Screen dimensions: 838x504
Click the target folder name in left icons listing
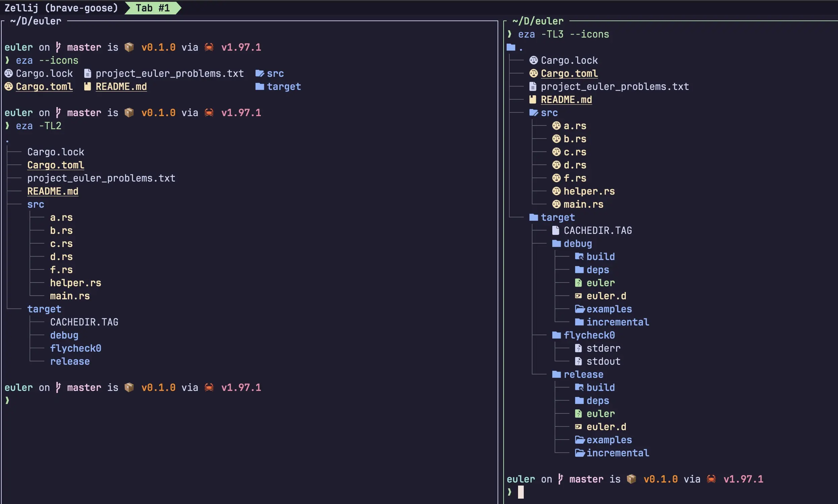(x=284, y=87)
